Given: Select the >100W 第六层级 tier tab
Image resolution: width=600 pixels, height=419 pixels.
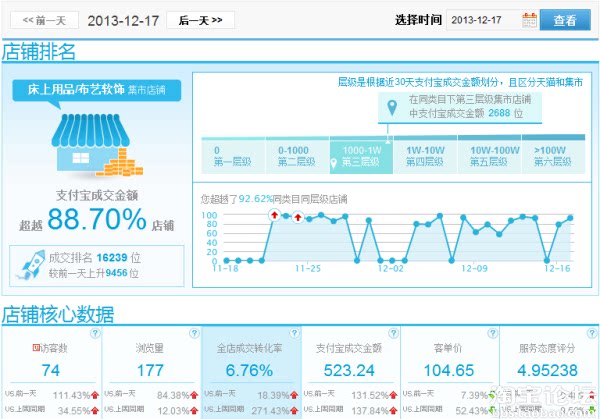Looking at the screenshot, I should 553,156.
